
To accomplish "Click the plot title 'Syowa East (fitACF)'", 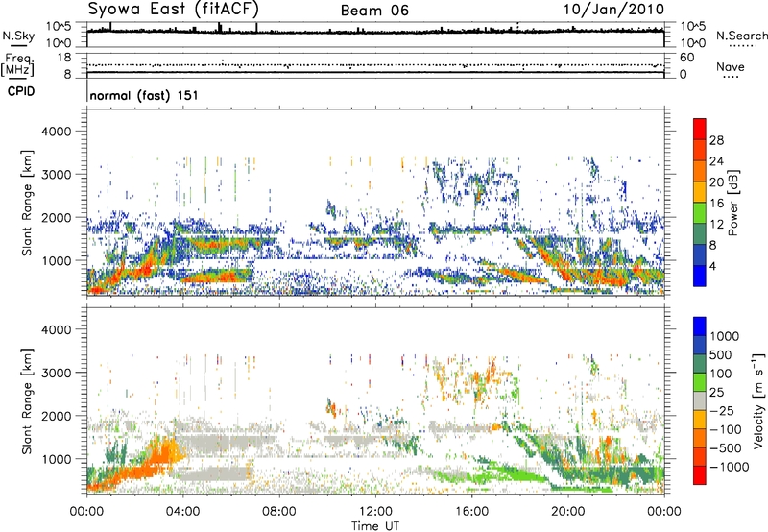I will (174, 10).
